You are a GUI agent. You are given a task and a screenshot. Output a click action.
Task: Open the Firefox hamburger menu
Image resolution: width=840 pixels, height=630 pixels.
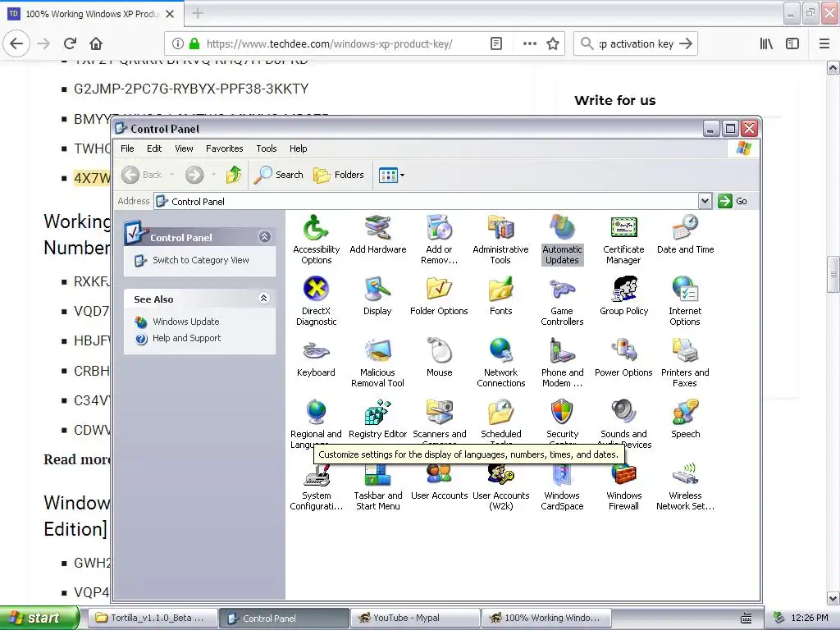[824, 44]
